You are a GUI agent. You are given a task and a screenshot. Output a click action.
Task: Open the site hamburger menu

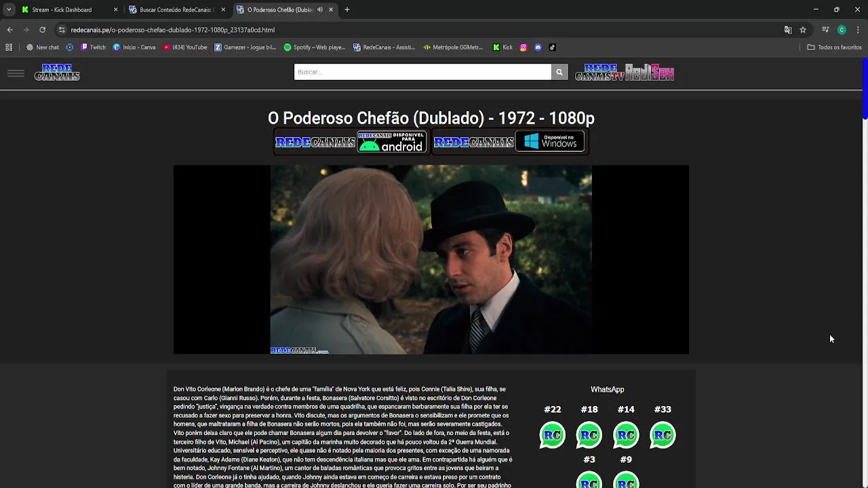pos(16,73)
